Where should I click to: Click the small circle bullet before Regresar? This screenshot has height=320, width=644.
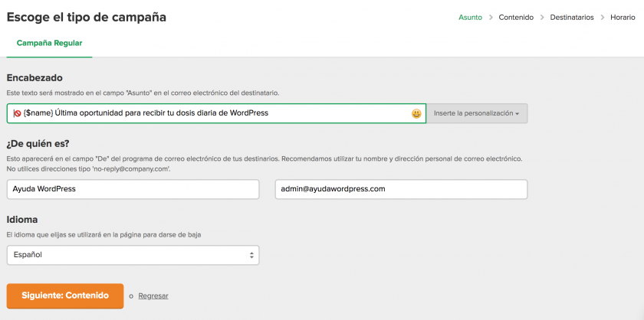tap(131, 296)
